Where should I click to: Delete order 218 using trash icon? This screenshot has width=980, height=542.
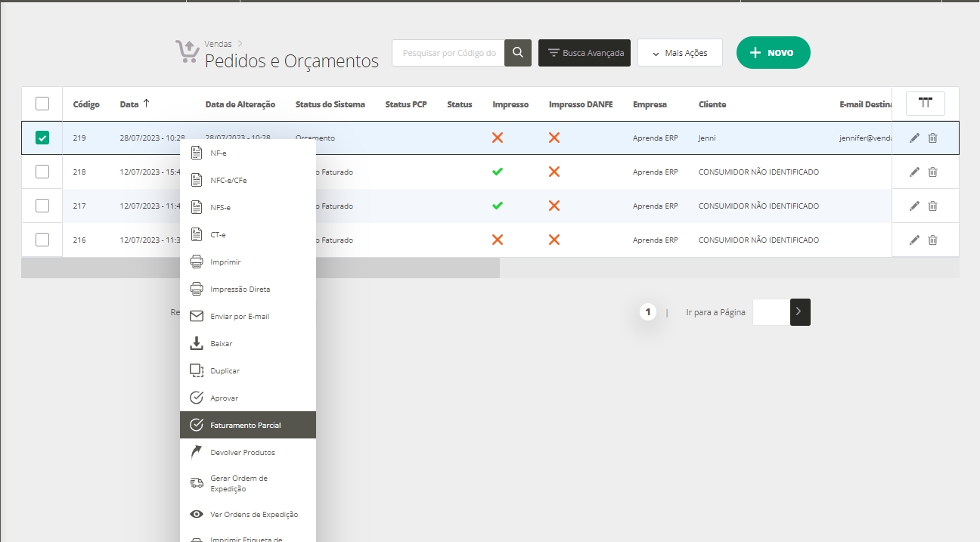932,172
